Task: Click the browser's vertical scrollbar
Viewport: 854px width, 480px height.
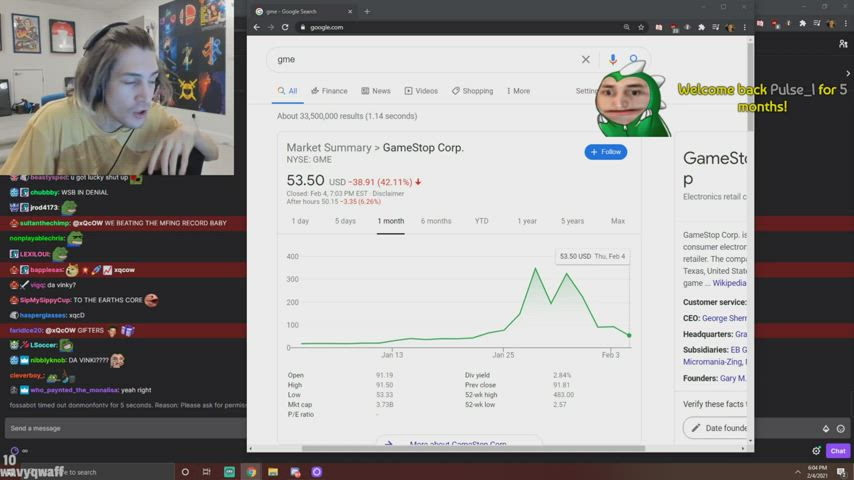Action: [x=751, y=87]
